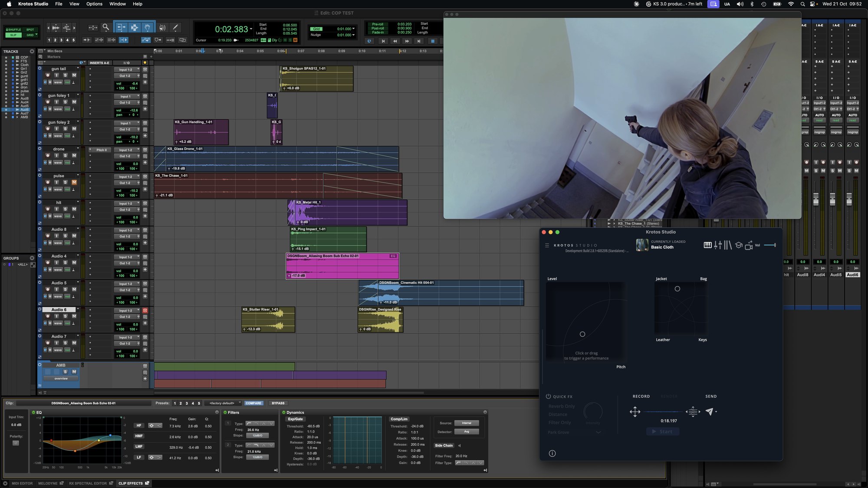
Task: Switch to the Melodyne tab
Action: tap(50, 483)
